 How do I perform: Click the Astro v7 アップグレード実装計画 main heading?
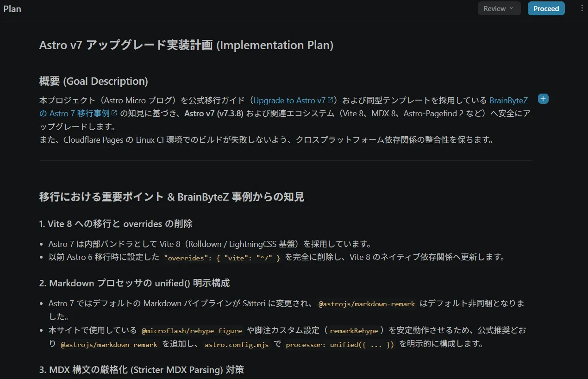(x=186, y=45)
